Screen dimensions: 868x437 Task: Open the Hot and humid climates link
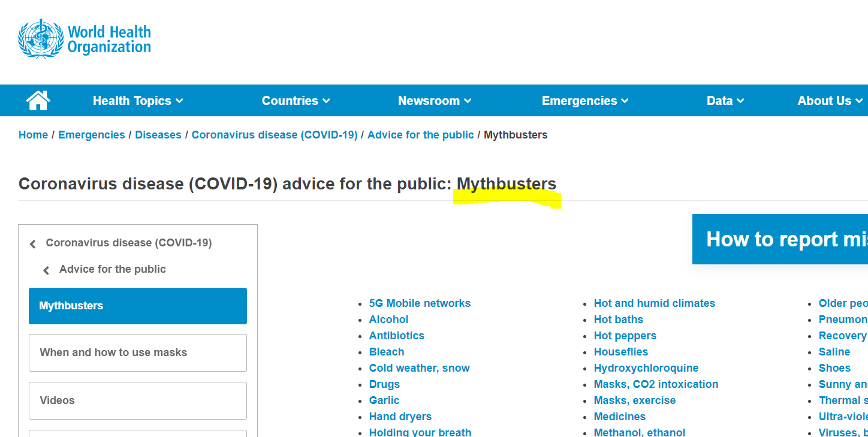coord(655,303)
